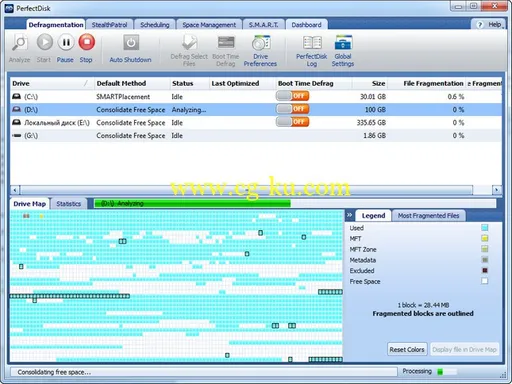Click the Free Space color swatch
Screen dimensions: 512x384
pos(485,281)
